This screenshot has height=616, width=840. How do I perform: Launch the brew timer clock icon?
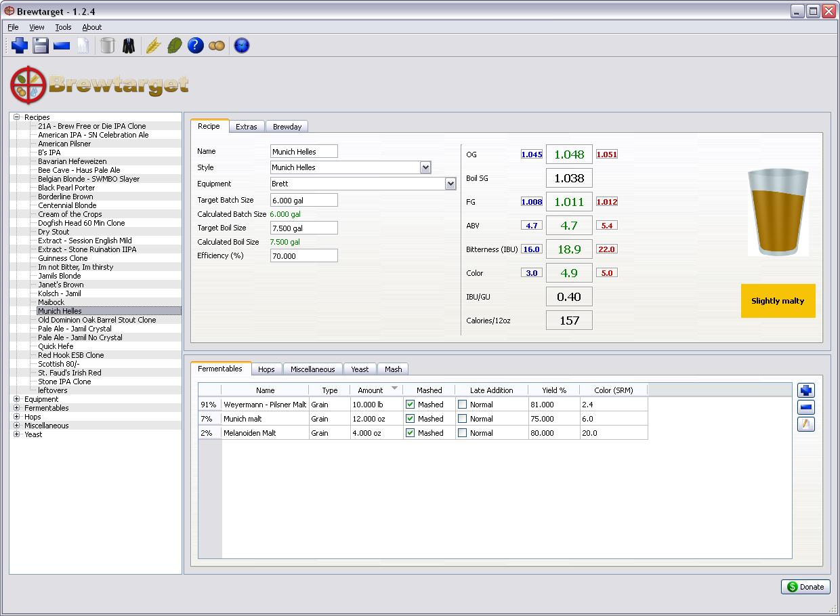(241, 45)
